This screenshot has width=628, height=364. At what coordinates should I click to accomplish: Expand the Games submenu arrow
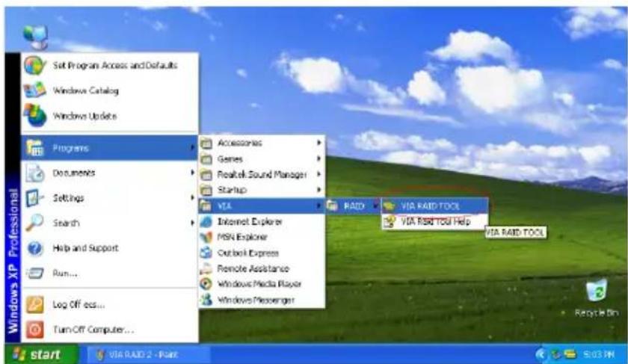coord(318,158)
